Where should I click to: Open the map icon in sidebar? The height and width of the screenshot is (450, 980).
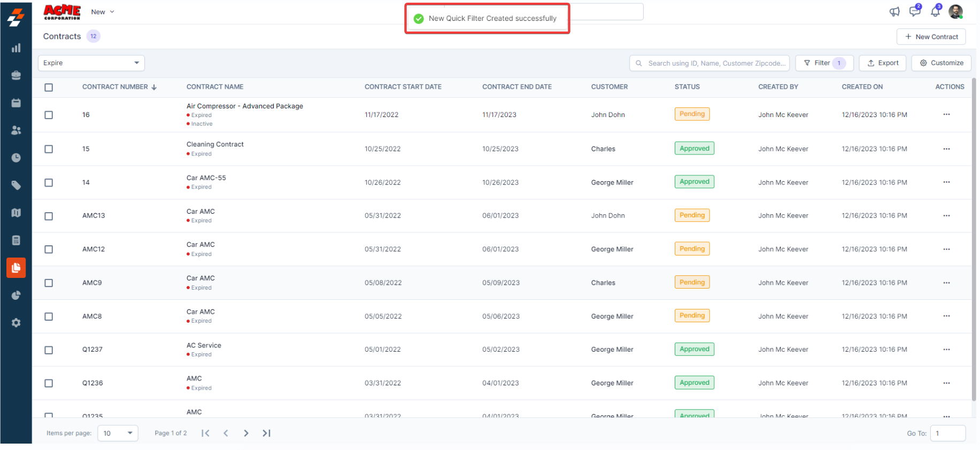[16, 213]
